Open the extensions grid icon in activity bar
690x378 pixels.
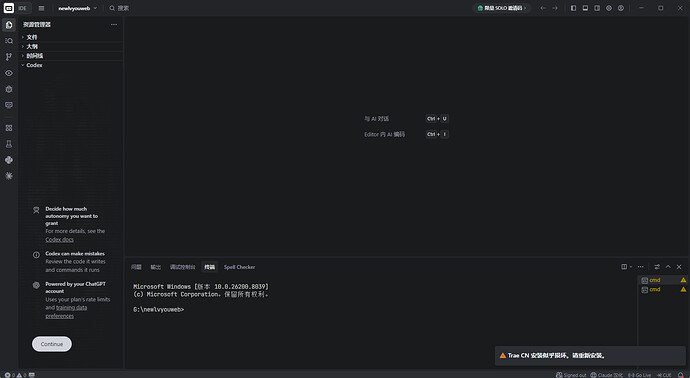(x=9, y=128)
